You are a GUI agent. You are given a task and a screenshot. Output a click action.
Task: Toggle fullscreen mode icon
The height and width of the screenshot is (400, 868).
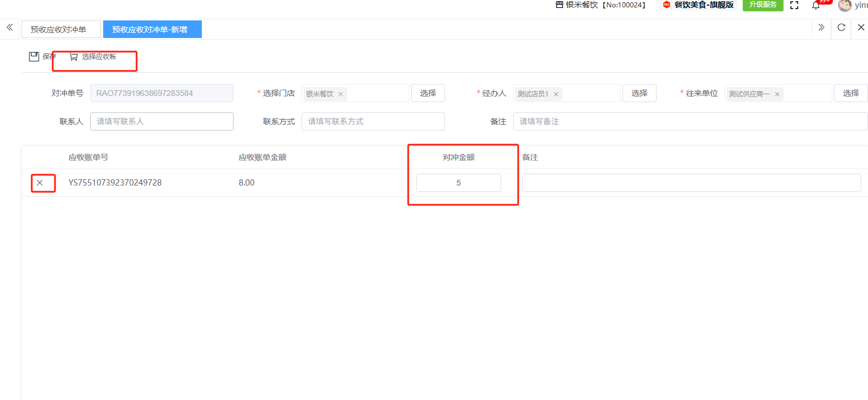click(x=794, y=5)
